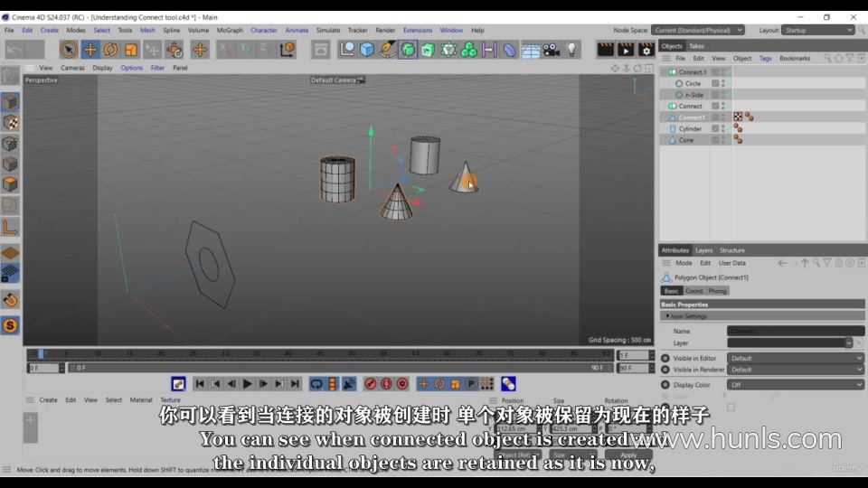Open the Visible in Renderer dropdown
868x488 pixels.
(796, 370)
